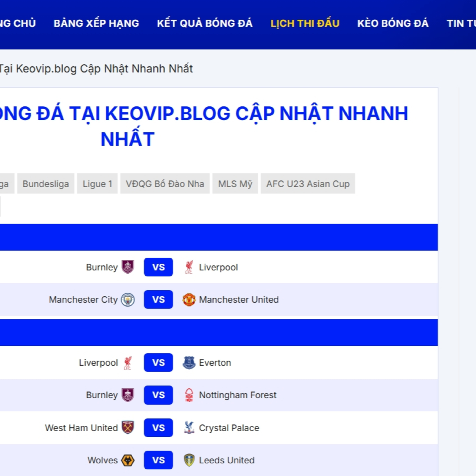Click VS button for Burnley vs Nottingham Forest

pyautogui.click(x=158, y=395)
